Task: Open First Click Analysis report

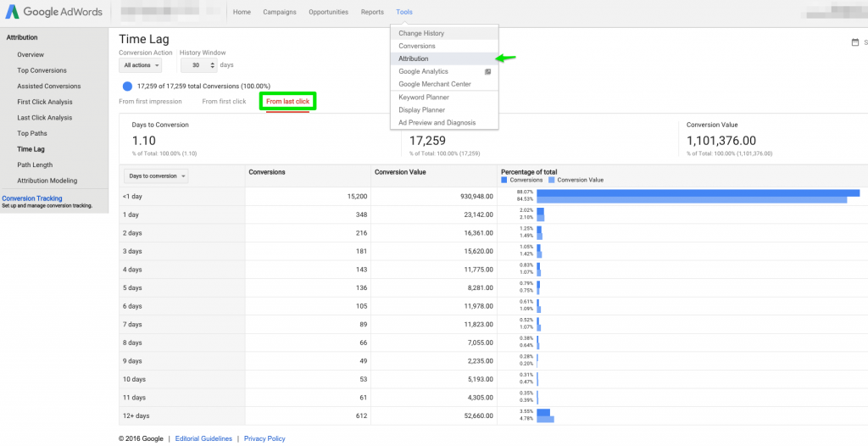Action: coord(45,102)
